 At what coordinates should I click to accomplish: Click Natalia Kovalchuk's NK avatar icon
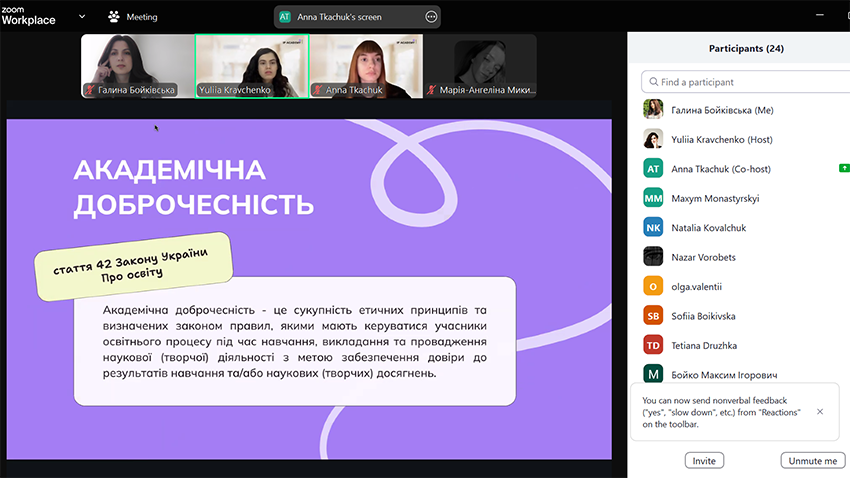click(x=653, y=228)
